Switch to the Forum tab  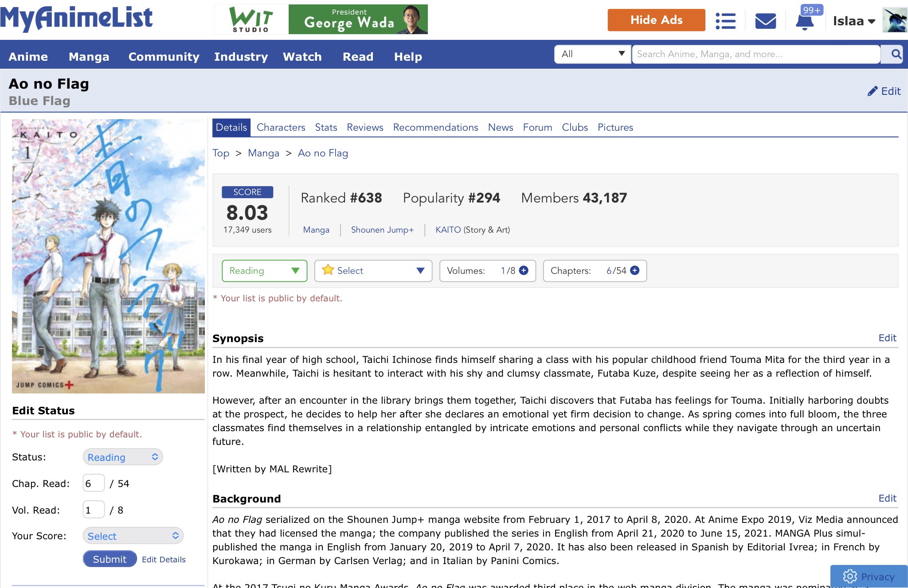[537, 128]
